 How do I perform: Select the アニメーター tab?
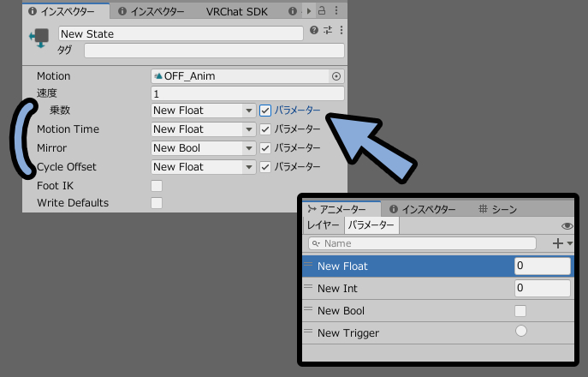pos(342,209)
